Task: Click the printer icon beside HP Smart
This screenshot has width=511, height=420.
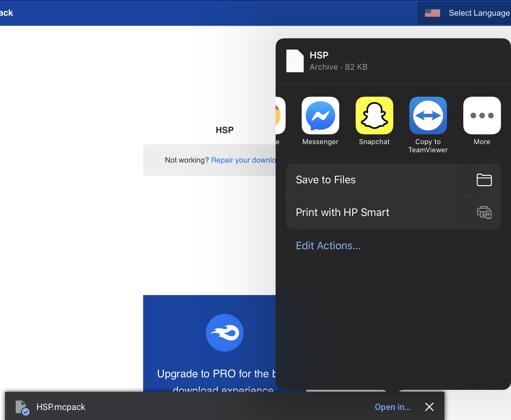Action: [484, 213]
